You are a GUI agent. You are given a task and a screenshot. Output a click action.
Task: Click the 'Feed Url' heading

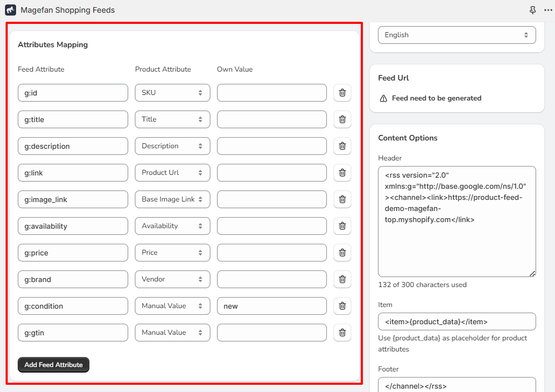pos(393,78)
